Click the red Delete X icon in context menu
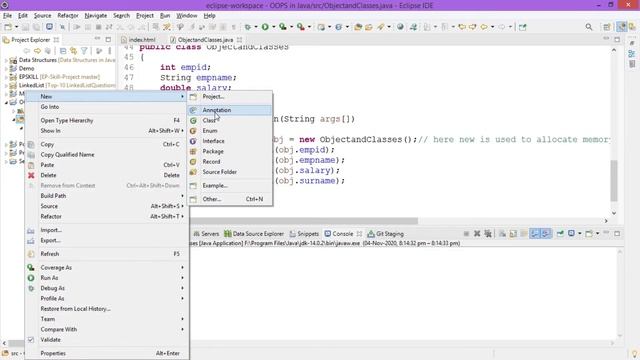 pos(31,175)
